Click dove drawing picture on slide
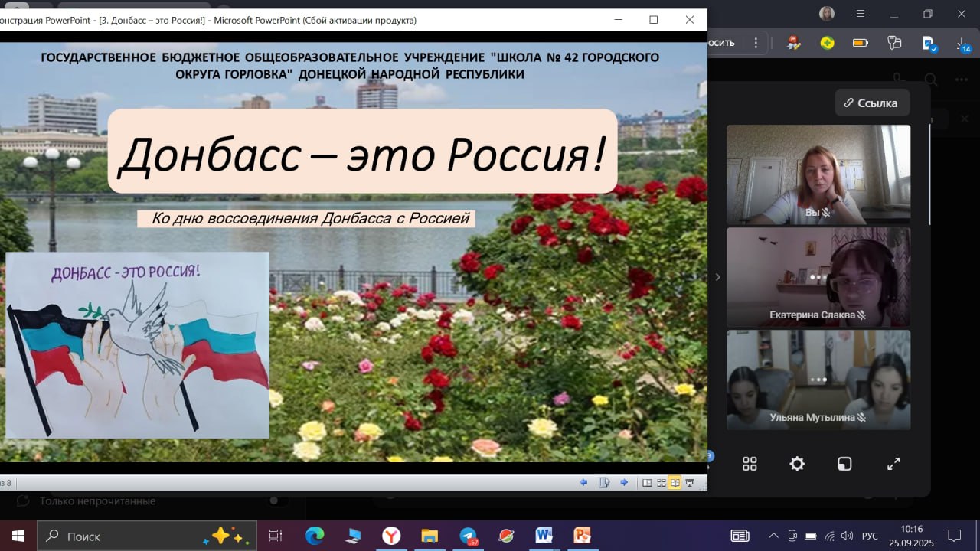This screenshot has width=980, height=551. 137,345
